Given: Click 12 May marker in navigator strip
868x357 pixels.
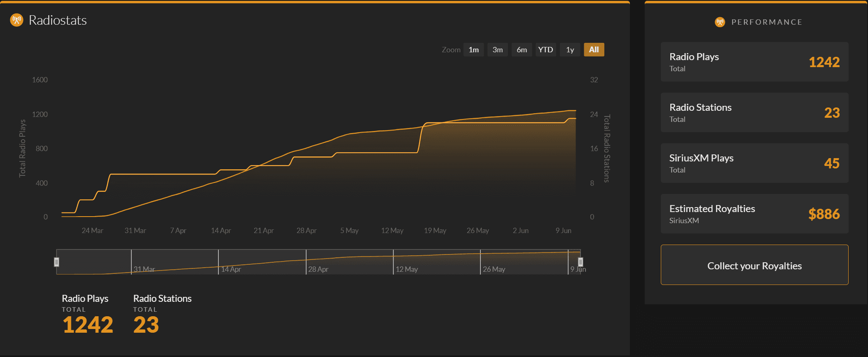Looking at the screenshot, I should [x=407, y=269].
